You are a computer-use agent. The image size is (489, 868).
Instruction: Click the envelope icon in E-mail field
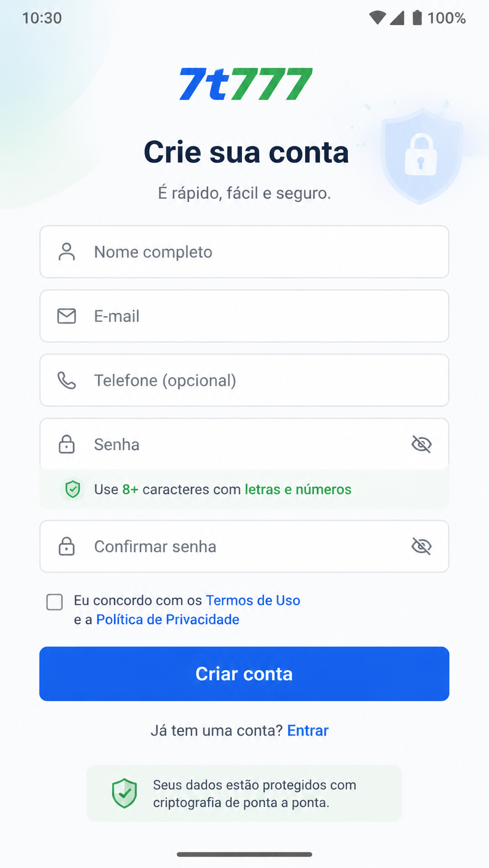point(67,316)
